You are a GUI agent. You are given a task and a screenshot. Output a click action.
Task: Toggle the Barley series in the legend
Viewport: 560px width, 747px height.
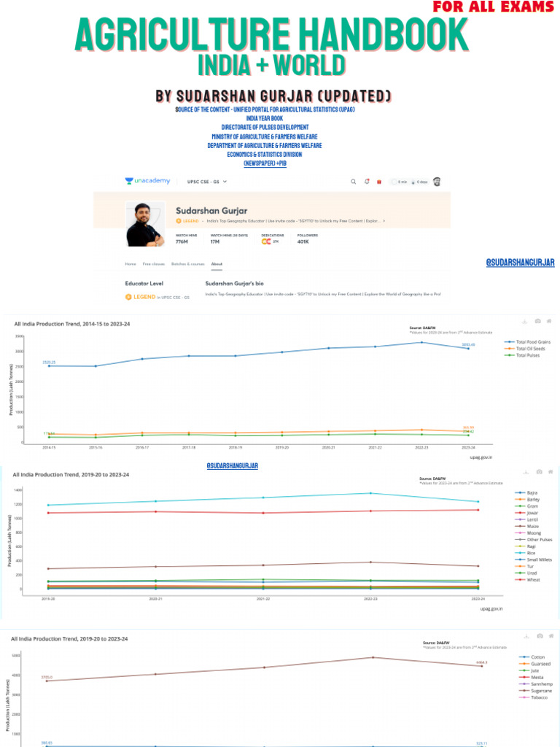pos(527,500)
